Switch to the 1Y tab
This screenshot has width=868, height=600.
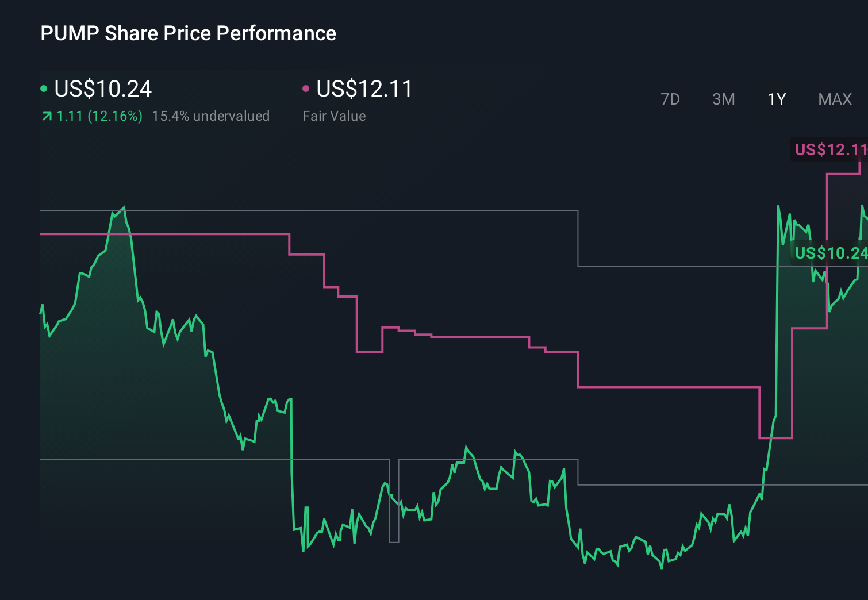click(x=776, y=99)
